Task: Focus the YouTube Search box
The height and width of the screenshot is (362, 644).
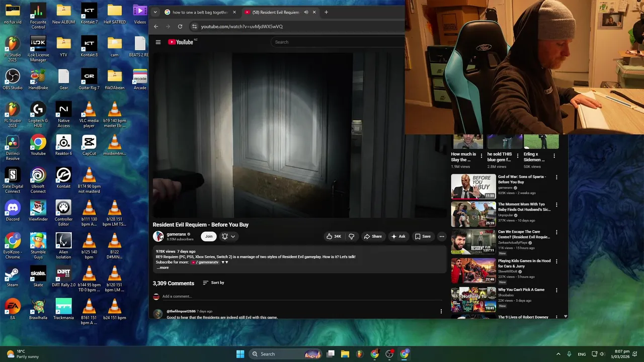Action: tap(337, 42)
